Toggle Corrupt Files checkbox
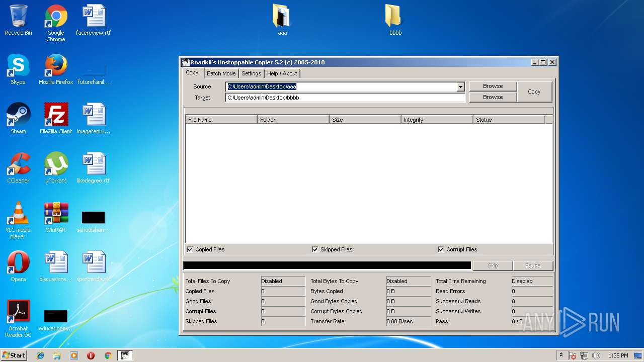The width and height of the screenshot is (644, 362). click(x=441, y=249)
